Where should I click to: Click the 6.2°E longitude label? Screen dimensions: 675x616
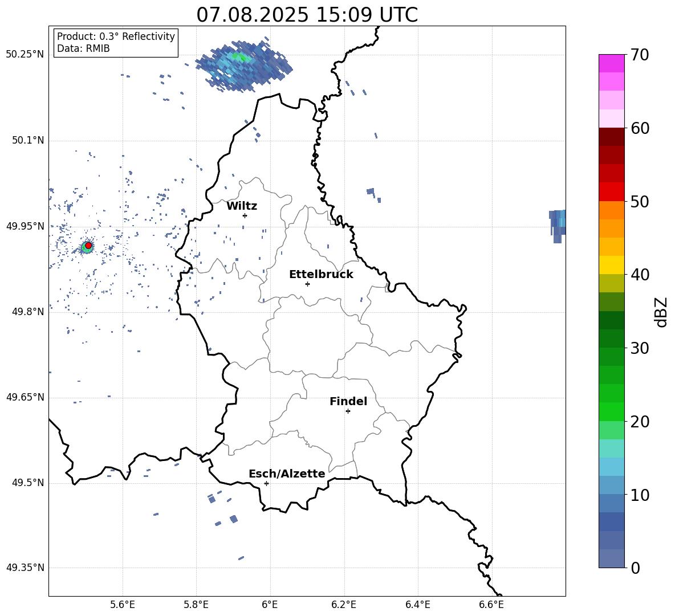pyautogui.click(x=344, y=605)
